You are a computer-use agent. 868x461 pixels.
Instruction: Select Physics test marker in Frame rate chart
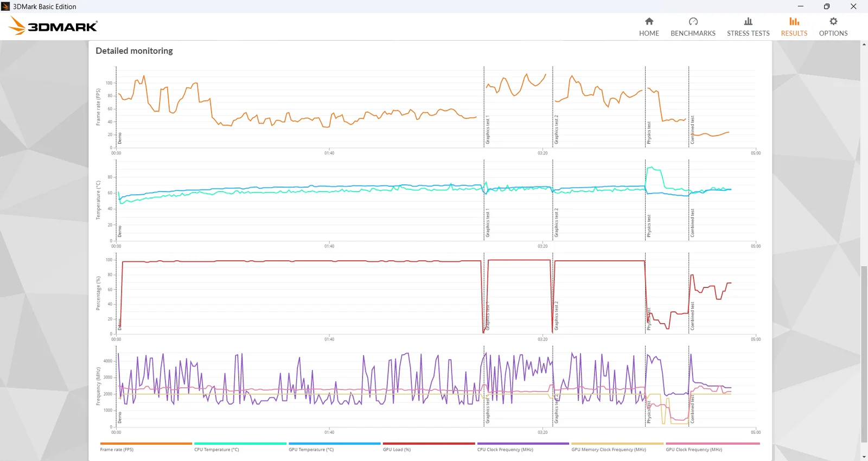tap(649, 133)
